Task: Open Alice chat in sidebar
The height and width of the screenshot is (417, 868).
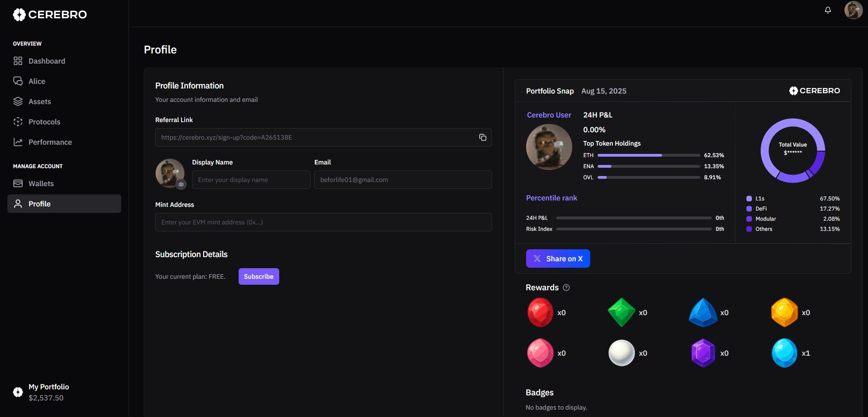Action: (x=37, y=81)
